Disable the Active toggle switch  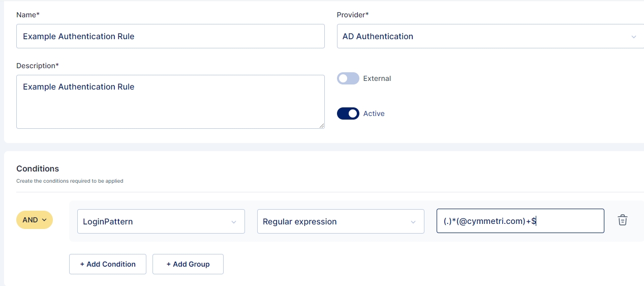[348, 113]
